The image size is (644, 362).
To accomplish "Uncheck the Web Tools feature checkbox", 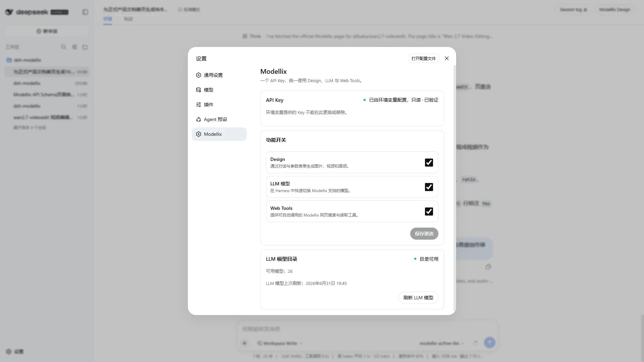I will [429, 212].
